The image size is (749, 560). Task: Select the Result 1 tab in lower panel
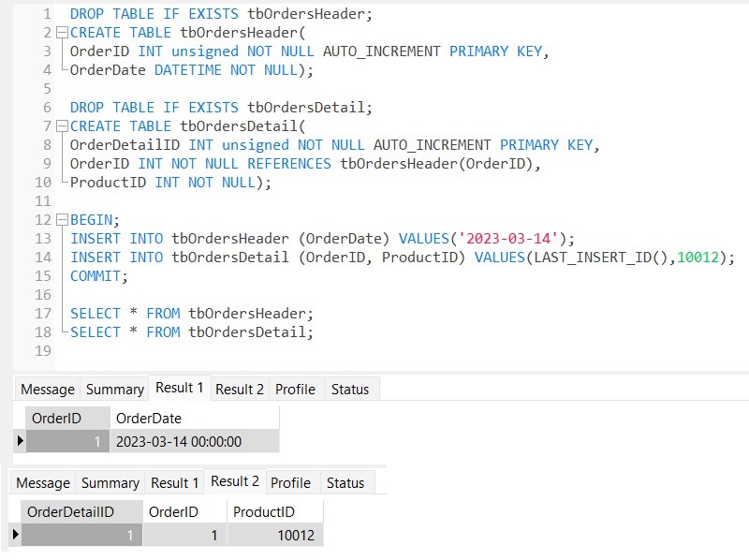point(174,482)
